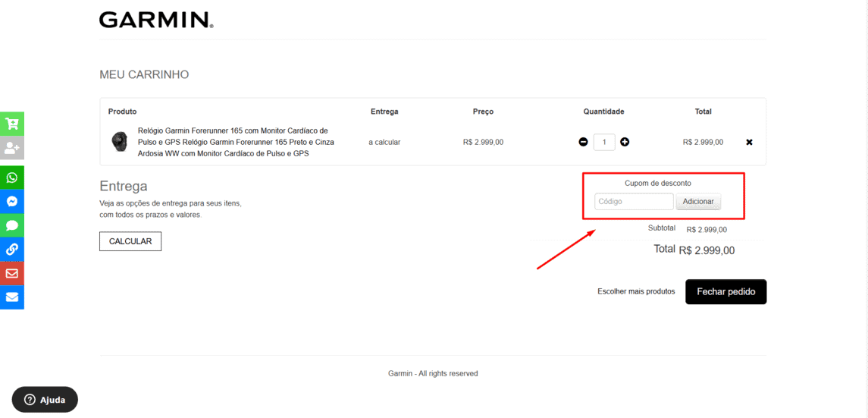The image size is (868, 418).
Task: Click the Produto column header
Action: 122,112
